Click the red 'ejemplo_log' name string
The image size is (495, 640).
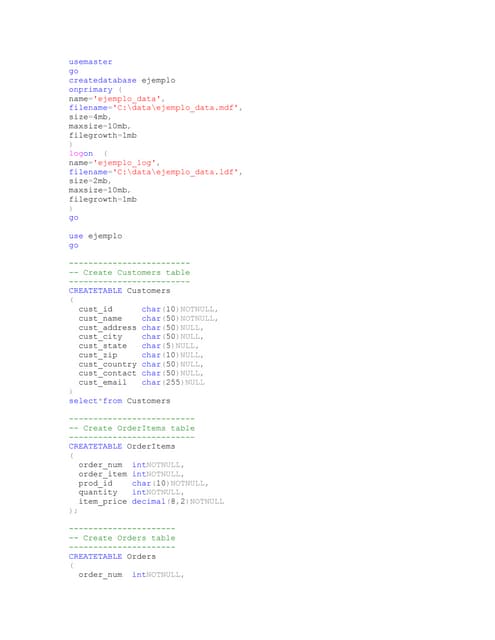(x=125, y=162)
